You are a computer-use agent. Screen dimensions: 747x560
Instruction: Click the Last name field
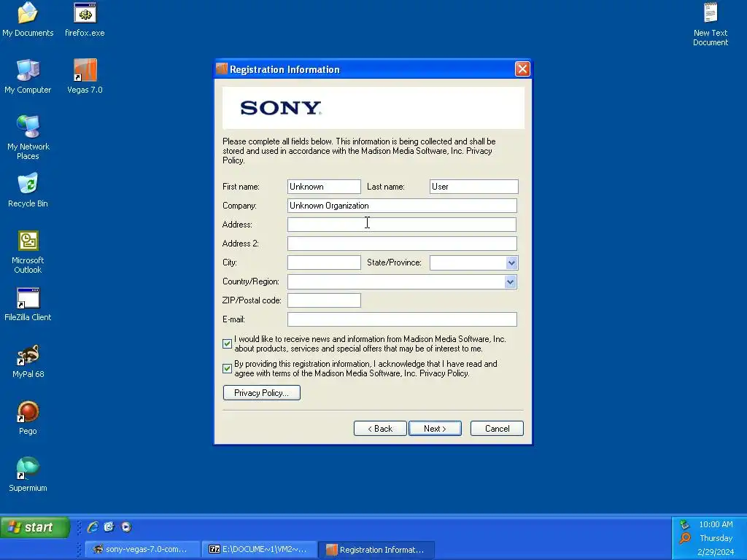coord(474,187)
